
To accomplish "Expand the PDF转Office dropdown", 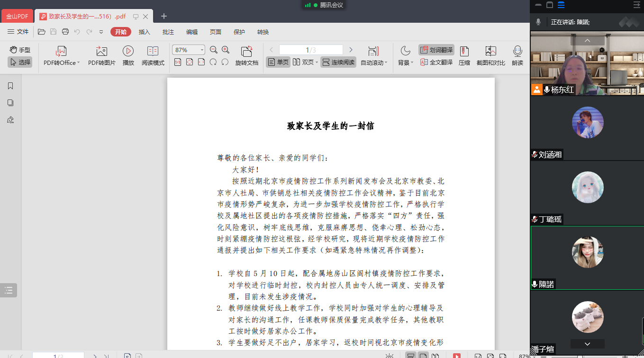I will click(x=78, y=63).
